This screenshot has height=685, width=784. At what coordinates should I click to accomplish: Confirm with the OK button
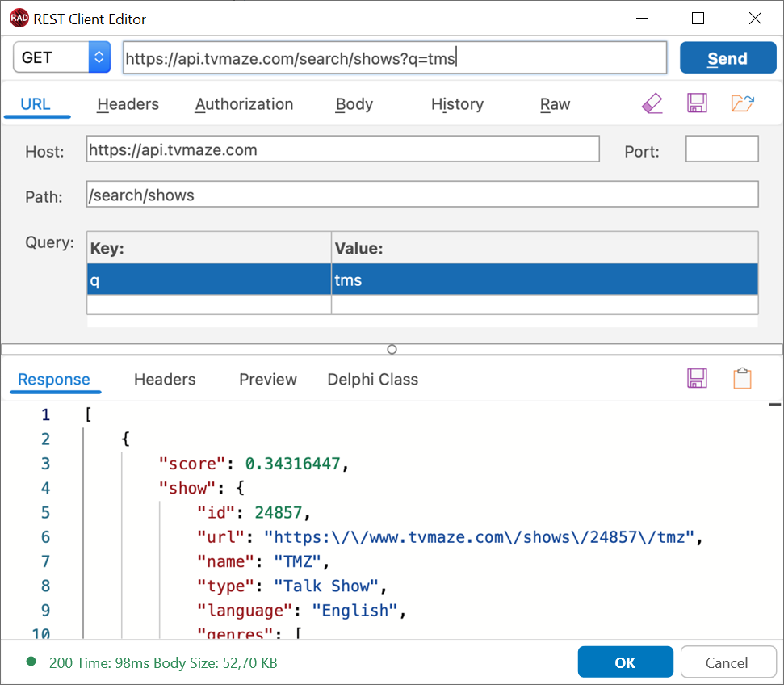tap(625, 662)
